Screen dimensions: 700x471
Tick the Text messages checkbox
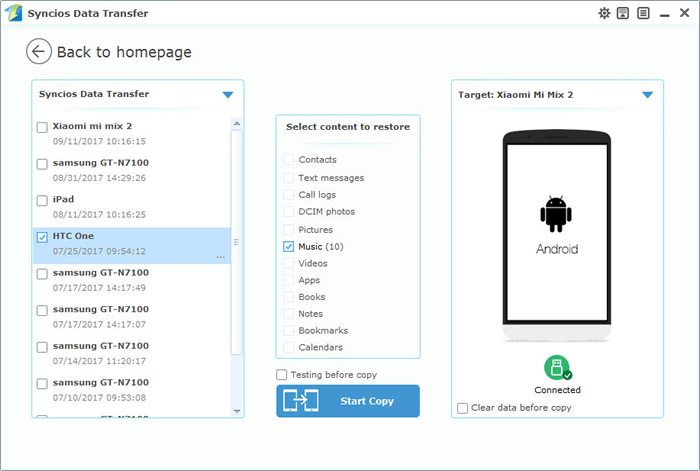pyautogui.click(x=288, y=178)
